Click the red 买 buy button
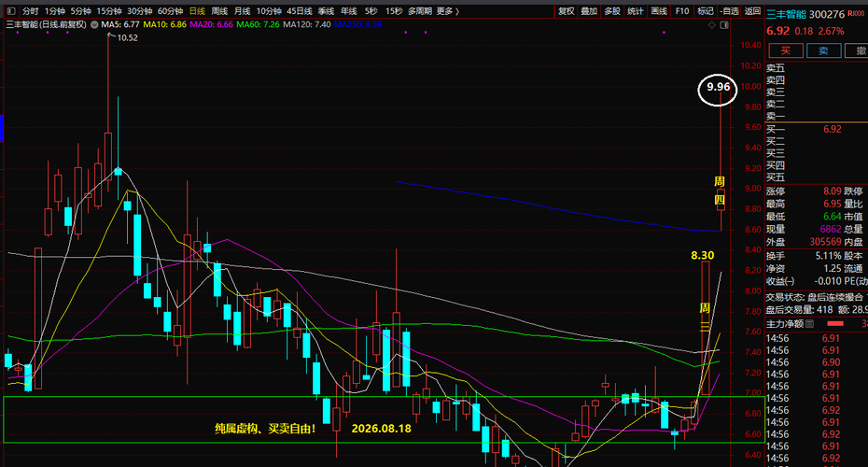The width and height of the screenshot is (868, 467). pos(786,51)
